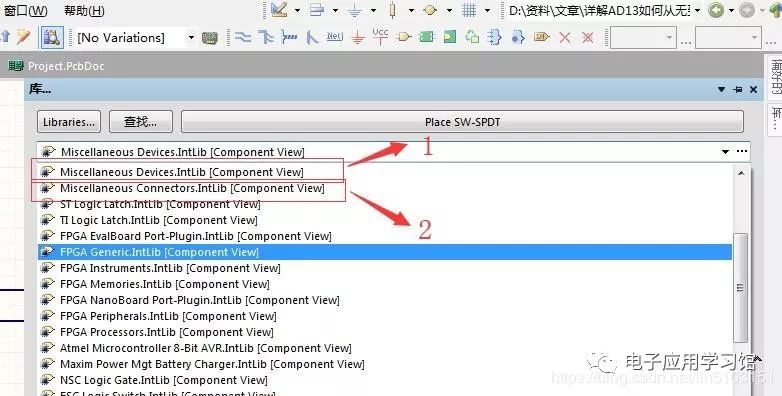Select Miscellaneous Connectors.IntLib in the list
The width and height of the screenshot is (782, 396).
[192, 188]
